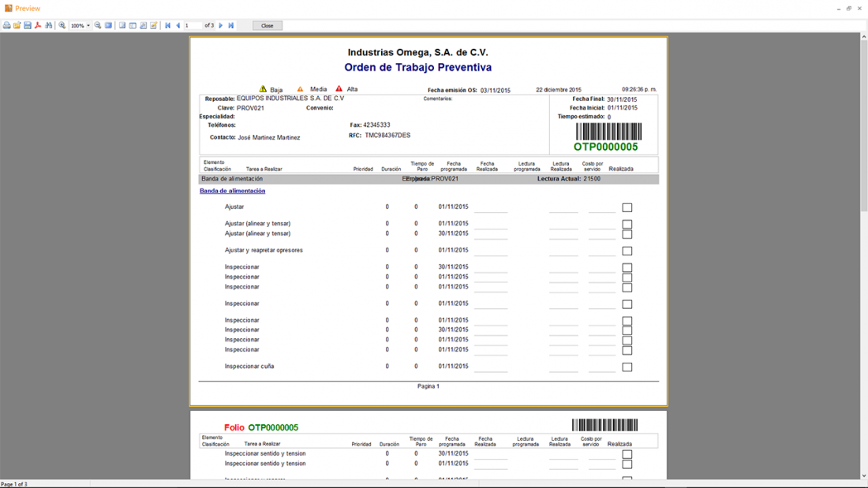Click the Banda de alimentación link
The image size is (868, 488).
pos(232,191)
